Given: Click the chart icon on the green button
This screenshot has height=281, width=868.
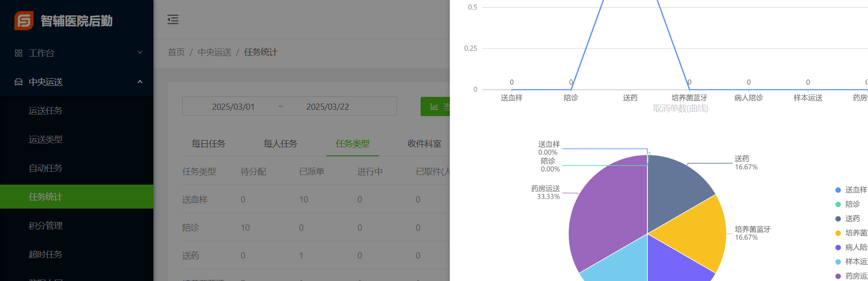Looking at the screenshot, I should point(434,106).
